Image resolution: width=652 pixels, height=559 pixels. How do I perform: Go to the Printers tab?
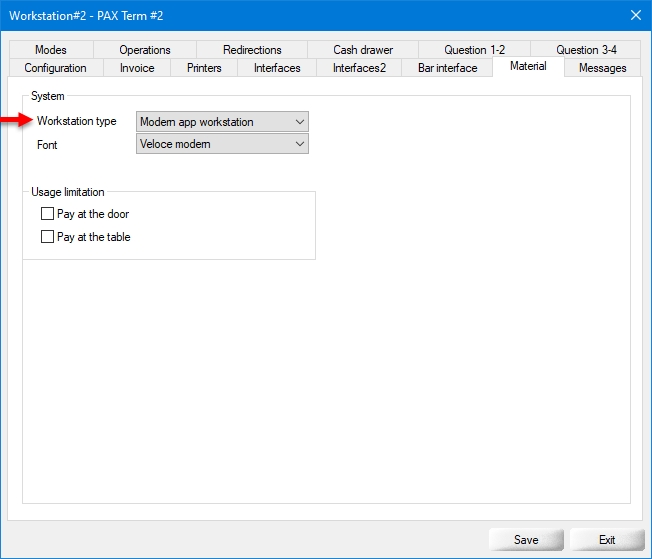coord(204,68)
